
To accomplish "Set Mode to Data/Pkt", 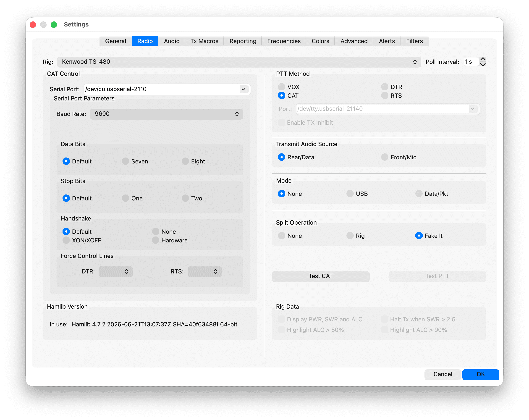I will point(432,194).
